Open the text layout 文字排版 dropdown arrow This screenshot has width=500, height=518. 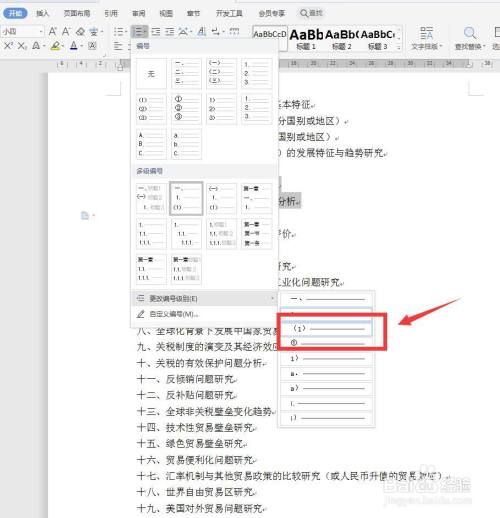click(x=441, y=47)
